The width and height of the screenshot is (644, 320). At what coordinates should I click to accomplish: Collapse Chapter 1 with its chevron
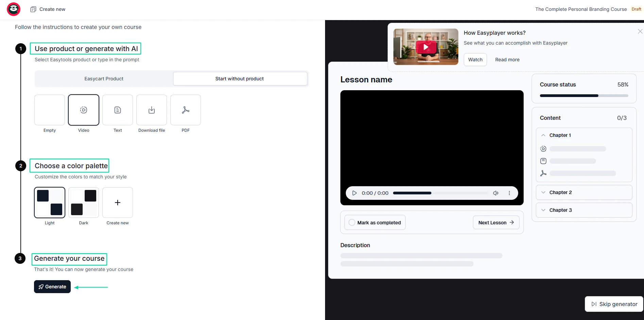[543, 135]
